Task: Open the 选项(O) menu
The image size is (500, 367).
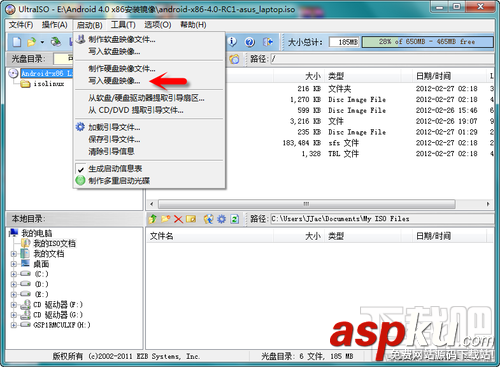Action: [158, 25]
